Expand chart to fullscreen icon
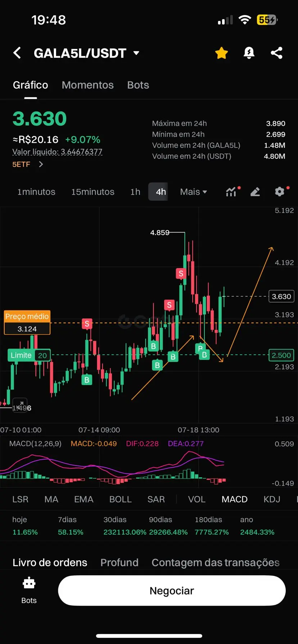 [20, 405]
